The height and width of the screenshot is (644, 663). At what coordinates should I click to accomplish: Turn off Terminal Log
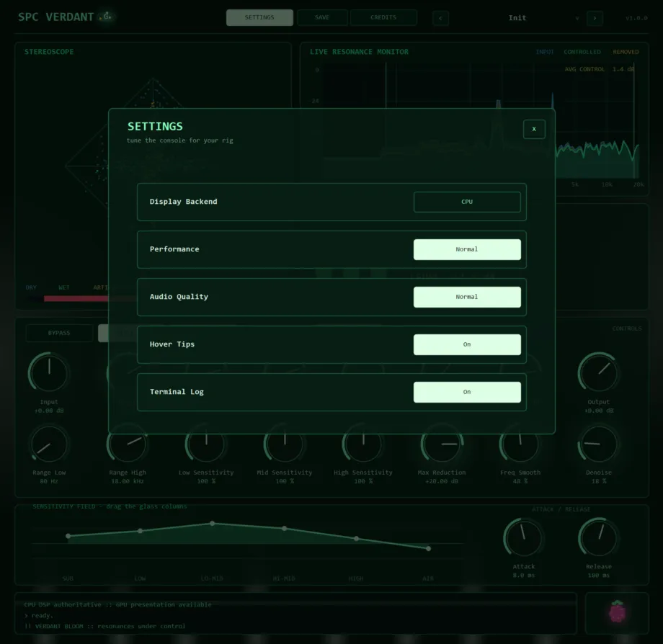point(467,392)
